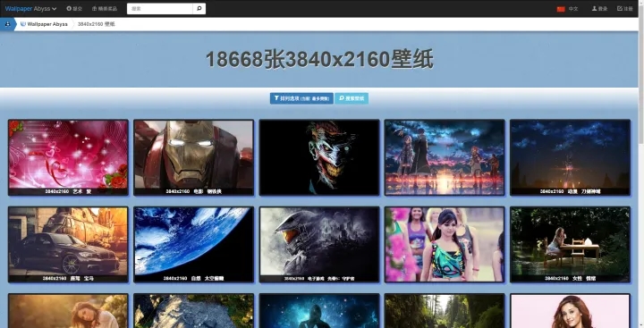Open the pink hearts love wallpaper
Image resolution: width=644 pixels, height=328 pixels.
point(68,157)
